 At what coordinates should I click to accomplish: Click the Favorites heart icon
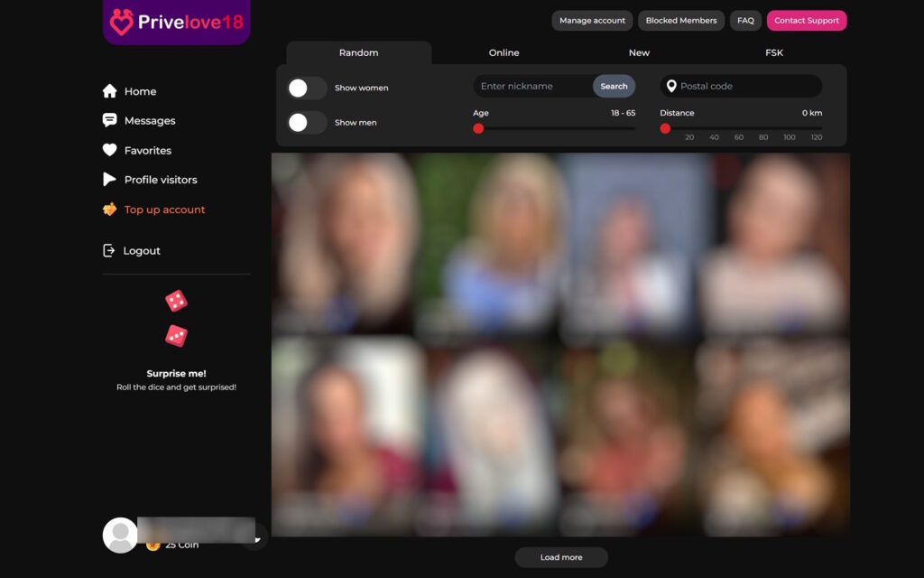(x=110, y=150)
